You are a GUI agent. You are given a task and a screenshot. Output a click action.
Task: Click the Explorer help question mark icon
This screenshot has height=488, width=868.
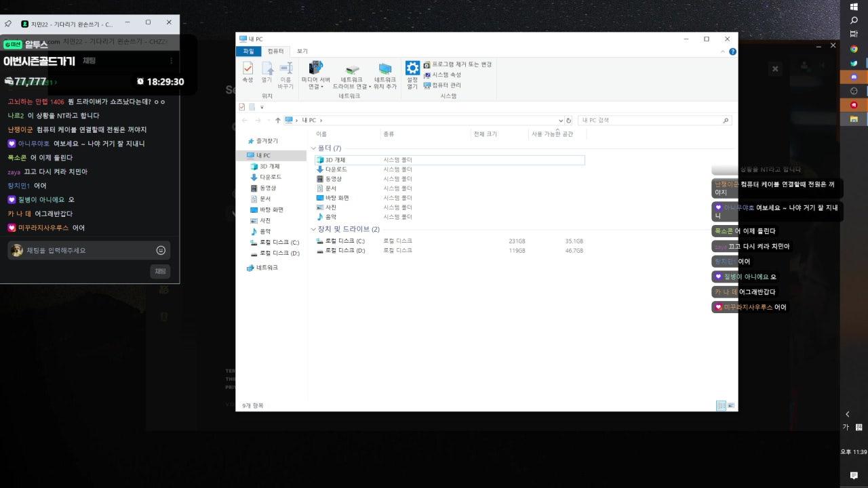(733, 52)
